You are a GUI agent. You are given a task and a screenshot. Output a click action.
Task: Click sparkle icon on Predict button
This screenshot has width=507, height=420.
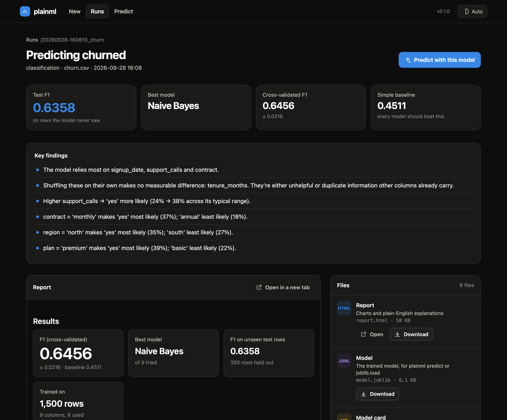pos(408,60)
